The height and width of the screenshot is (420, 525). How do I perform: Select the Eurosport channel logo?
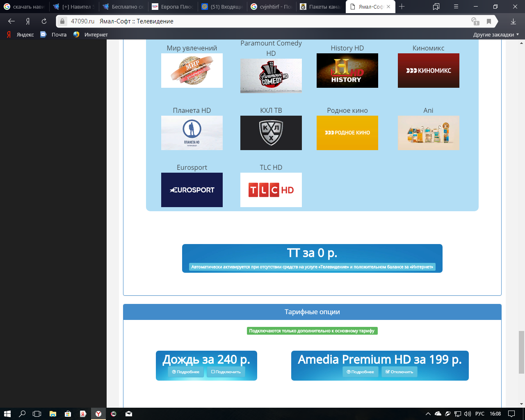[x=192, y=190]
